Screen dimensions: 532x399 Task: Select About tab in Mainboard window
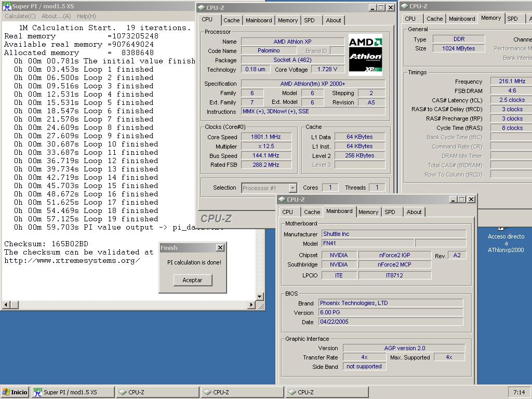(x=414, y=212)
